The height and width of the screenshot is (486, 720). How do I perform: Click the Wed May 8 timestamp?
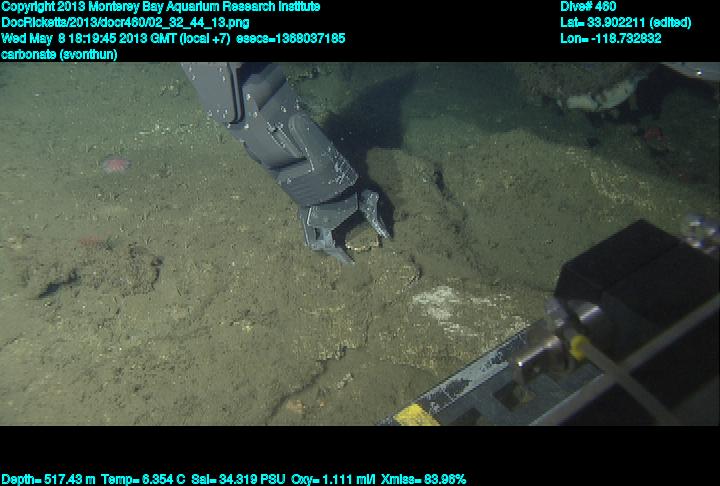pyautogui.click(x=117, y=38)
